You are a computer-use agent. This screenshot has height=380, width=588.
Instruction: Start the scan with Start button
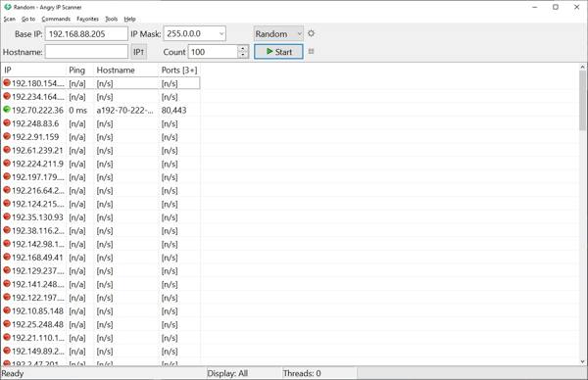coord(278,52)
